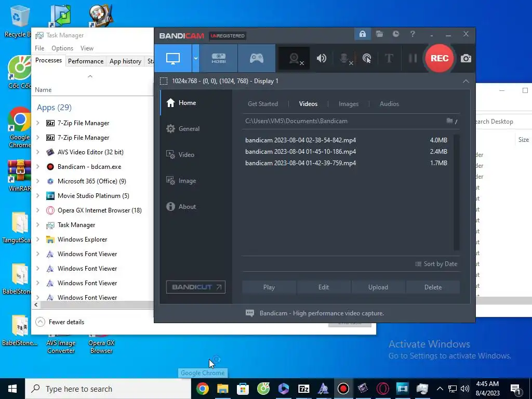This screenshot has width=532, height=399.
Task: Click the rectangle area selection icon
Action: point(164,81)
